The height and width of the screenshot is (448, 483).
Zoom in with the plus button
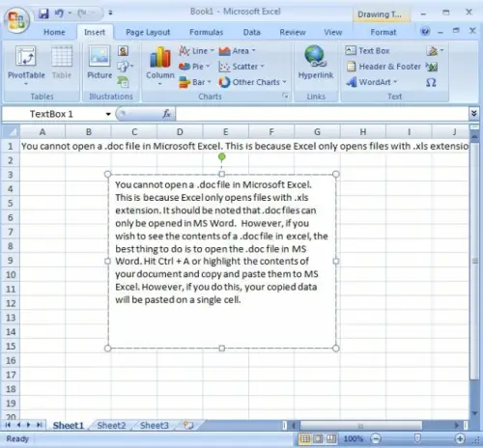pos(460,438)
